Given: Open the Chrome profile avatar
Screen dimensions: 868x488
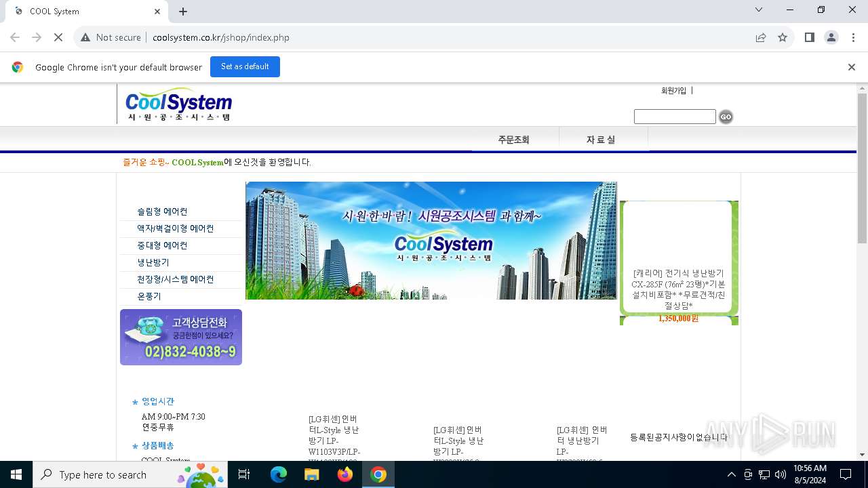Looking at the screenshot, I should coord(831,37).
